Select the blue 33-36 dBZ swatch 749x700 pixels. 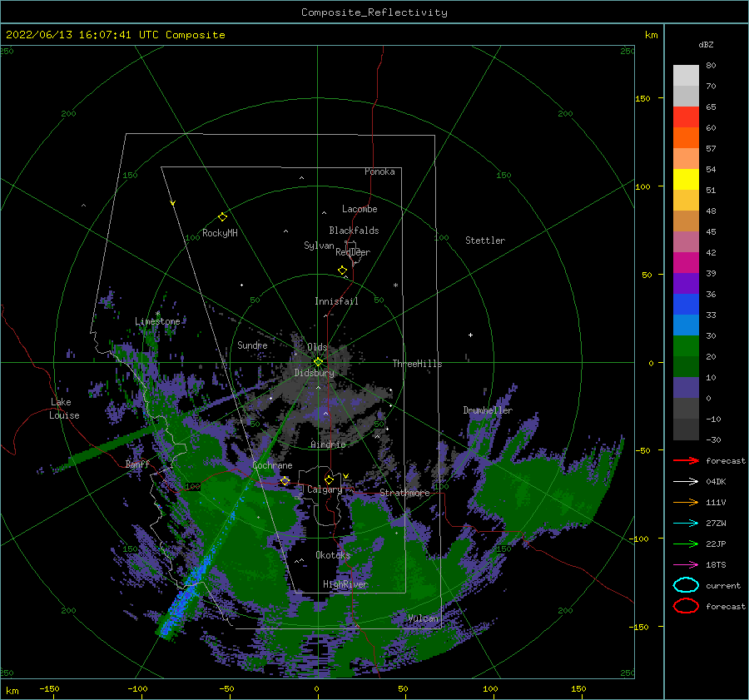[686, 304]
